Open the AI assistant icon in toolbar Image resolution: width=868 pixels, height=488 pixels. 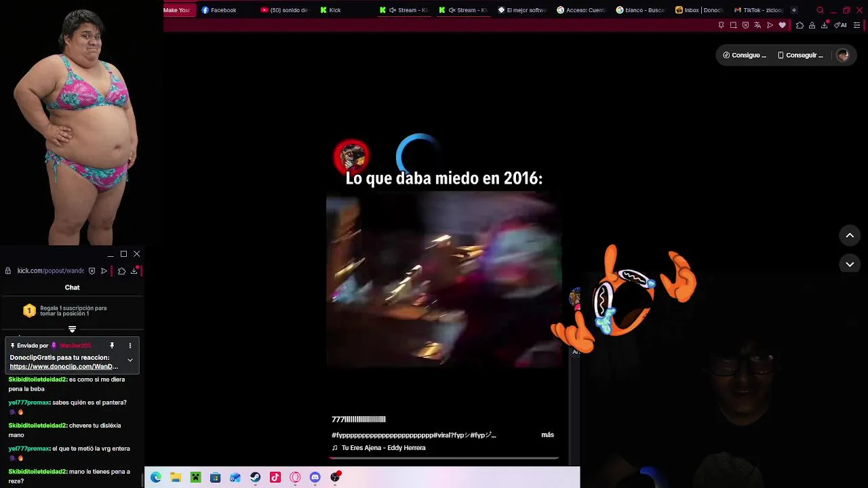[841, 25]
